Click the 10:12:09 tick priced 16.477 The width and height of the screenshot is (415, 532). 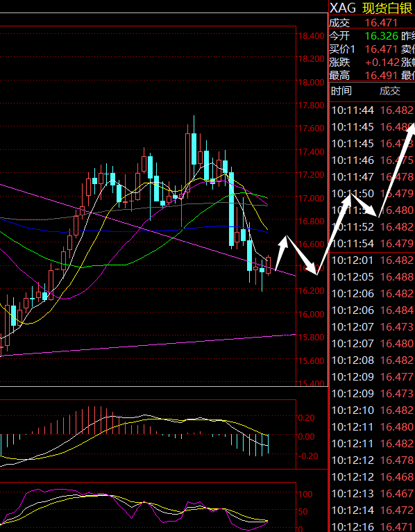click(x=372, y=376)
